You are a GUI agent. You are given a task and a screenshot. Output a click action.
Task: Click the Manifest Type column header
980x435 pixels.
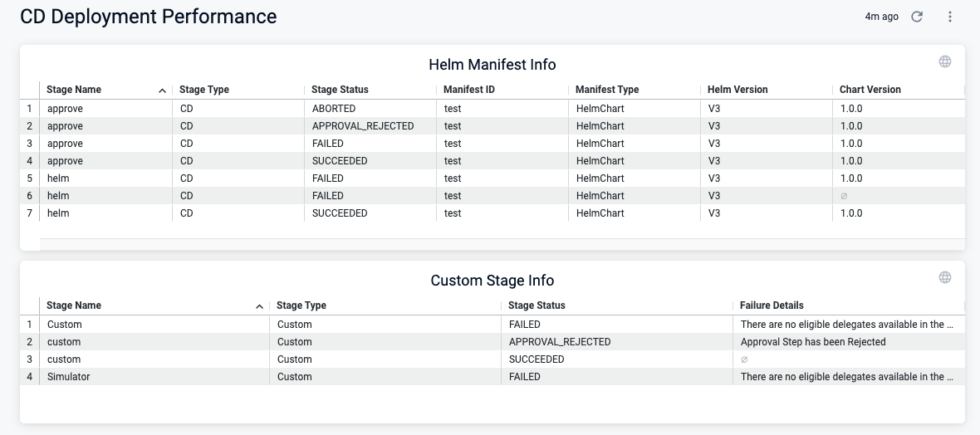tap(607, 90)
